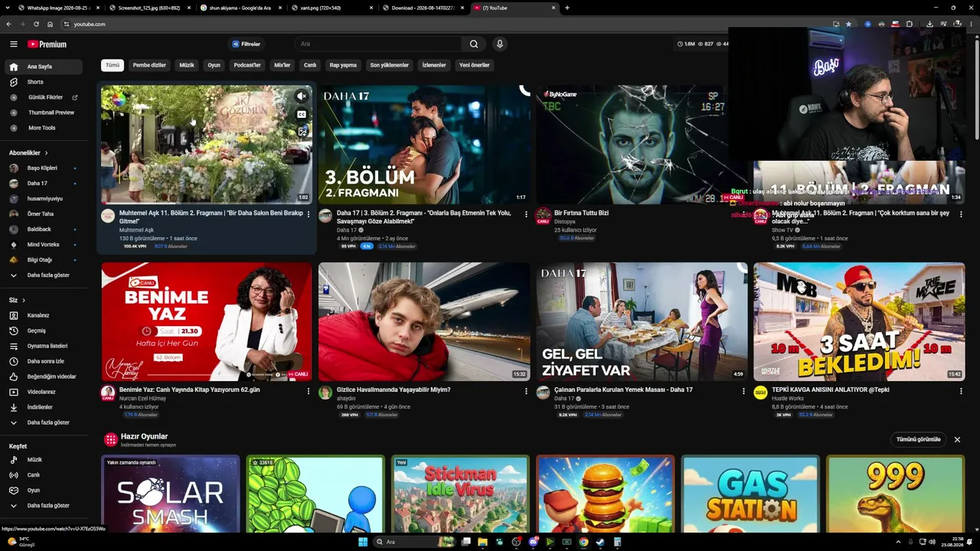The image size is (980, 551).
Task: Expand the Siz section chevron
Action: 24,300
